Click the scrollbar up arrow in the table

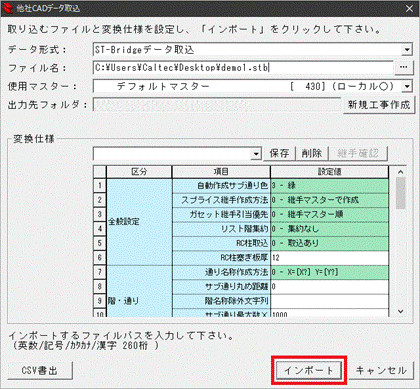tap(401, 172)
